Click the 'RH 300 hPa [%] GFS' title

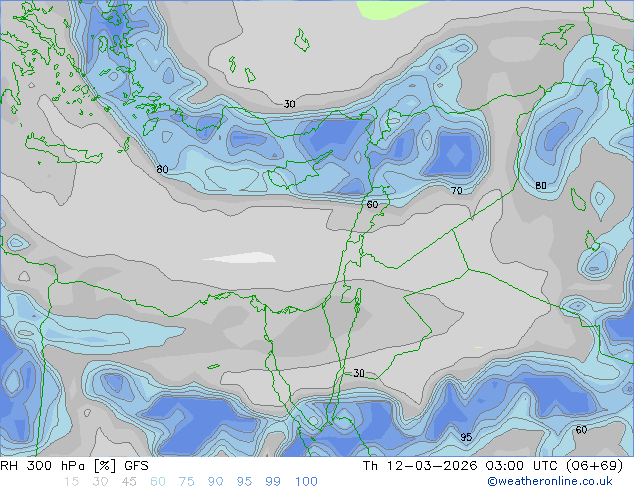point(74,466)
